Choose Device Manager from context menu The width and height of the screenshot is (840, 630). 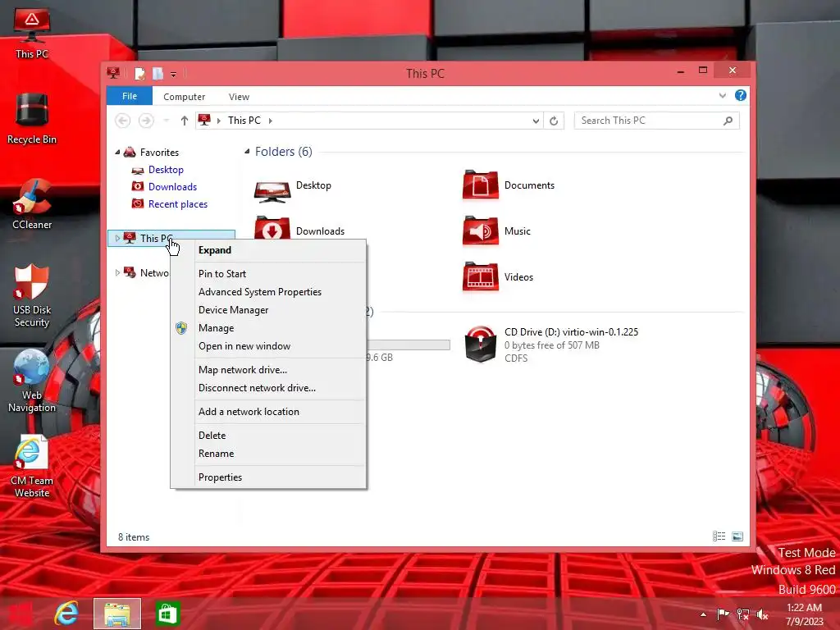[268, 310]
